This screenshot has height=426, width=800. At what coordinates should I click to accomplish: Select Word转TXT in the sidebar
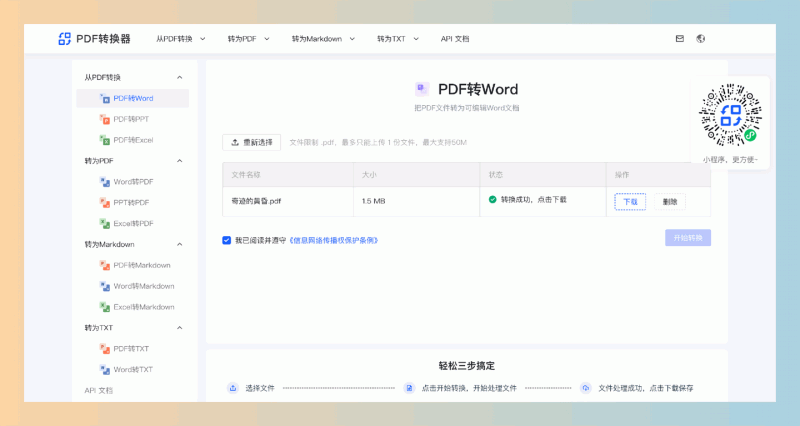coord(133,370)
